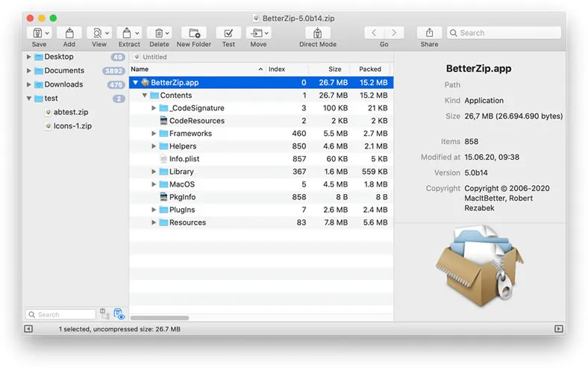
Task: Create a New Folder in archive
Action: tap(194, 33)
